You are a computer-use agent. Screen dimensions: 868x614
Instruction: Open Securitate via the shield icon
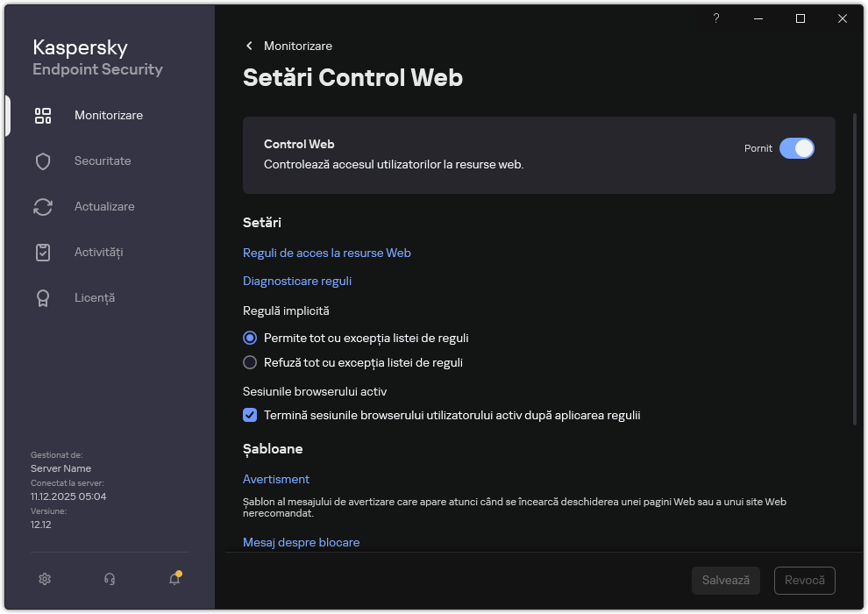43,161
